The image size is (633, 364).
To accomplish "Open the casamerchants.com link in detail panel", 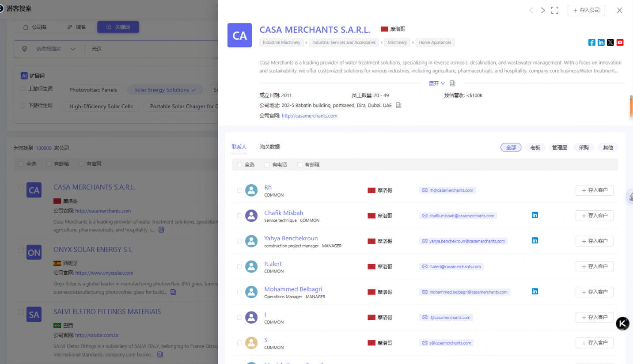I will [x=309, y=116].
